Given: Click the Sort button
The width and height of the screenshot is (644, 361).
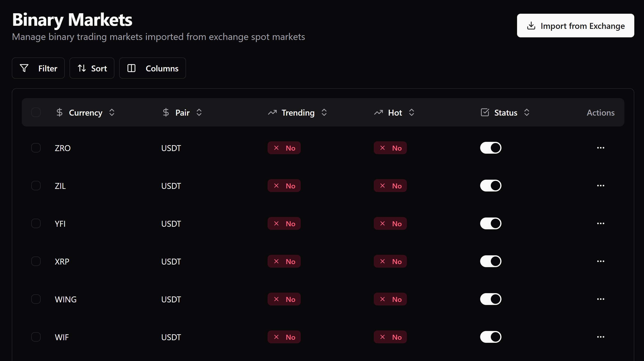Looking at the screenshot, I should 92,68.
